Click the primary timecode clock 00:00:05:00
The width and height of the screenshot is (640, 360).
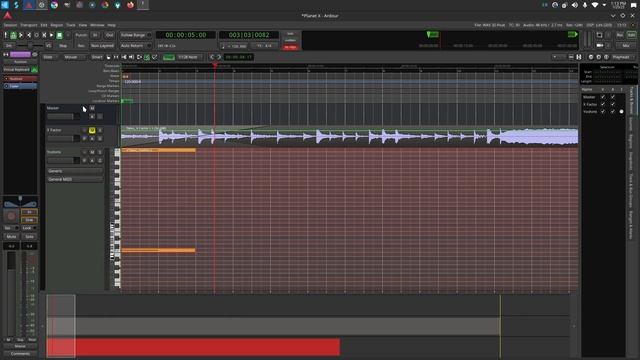[x=186, y=35]
